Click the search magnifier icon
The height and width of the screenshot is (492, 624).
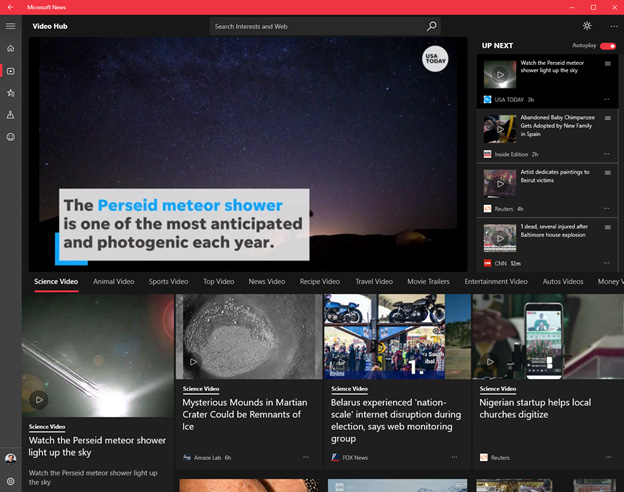pos(431,26)
